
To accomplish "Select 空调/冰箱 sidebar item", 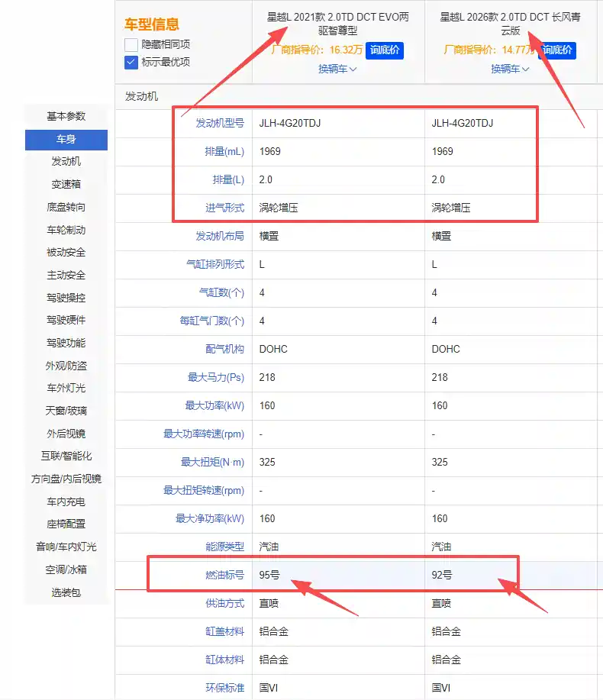I will (66, 569).
